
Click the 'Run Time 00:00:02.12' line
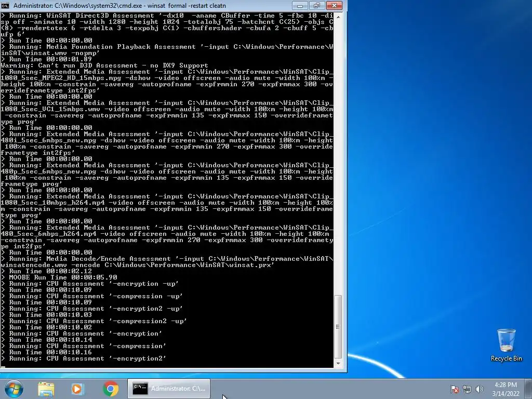click(x=46, y=271)
